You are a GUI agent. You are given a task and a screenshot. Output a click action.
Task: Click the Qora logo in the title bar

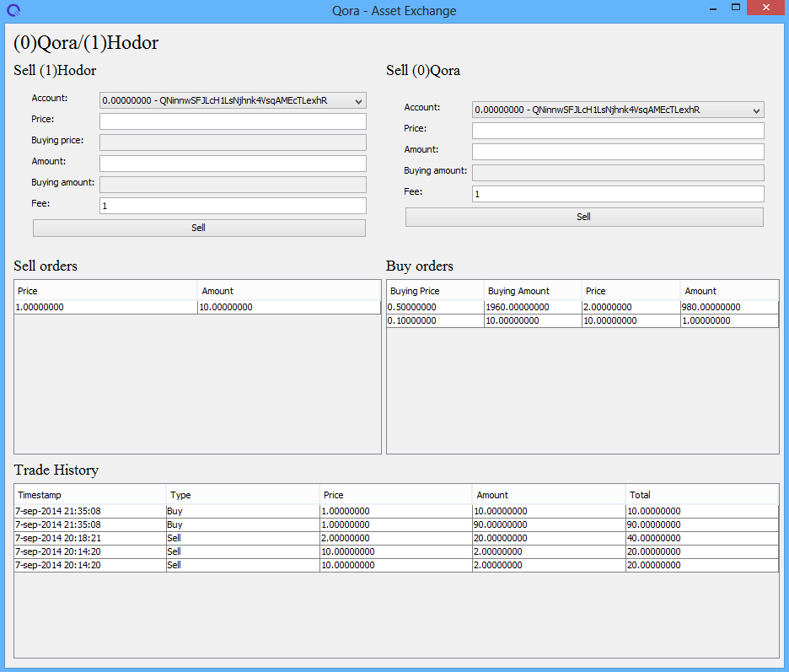(13, 10)
